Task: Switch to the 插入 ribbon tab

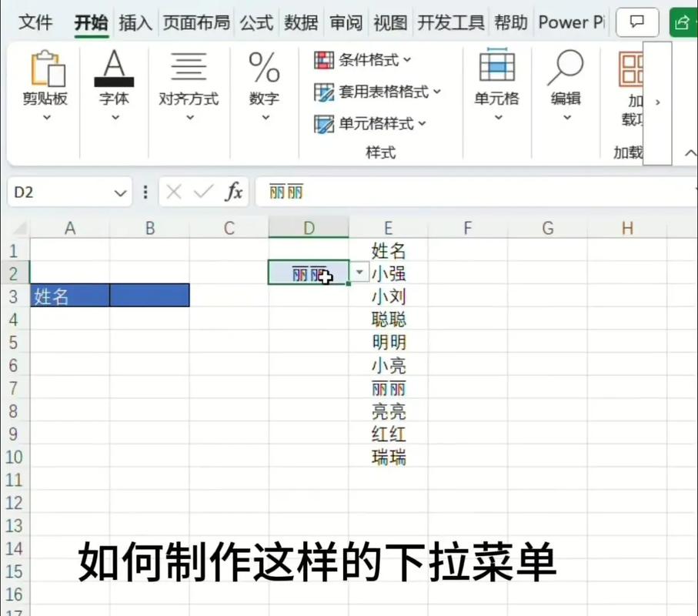Action: (x=135, y=22)
